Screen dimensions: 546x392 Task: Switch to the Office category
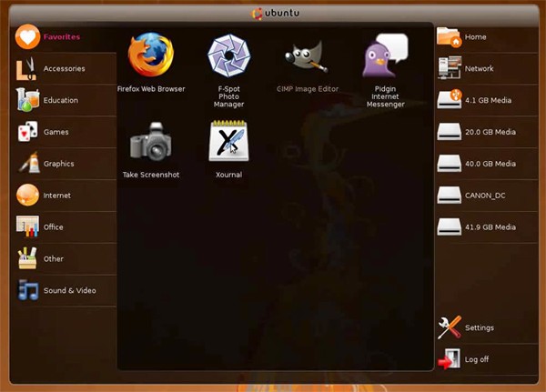[53, 227]
